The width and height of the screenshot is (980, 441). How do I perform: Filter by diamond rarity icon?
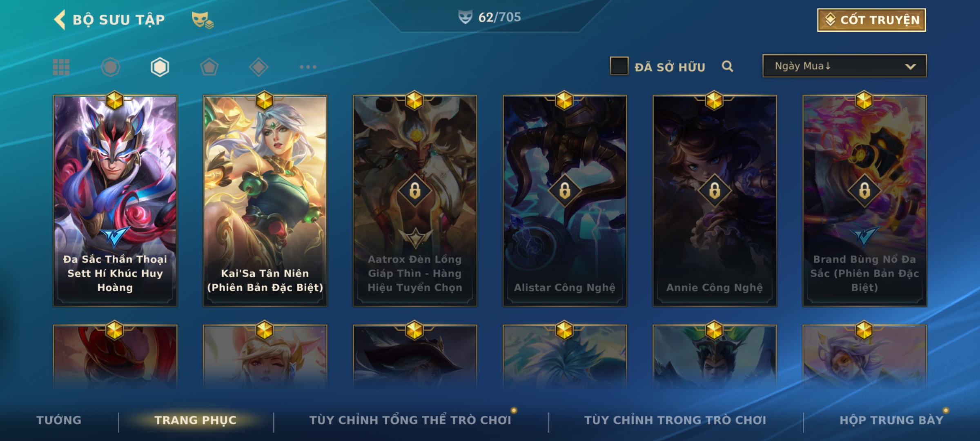(x=258, y=67)
